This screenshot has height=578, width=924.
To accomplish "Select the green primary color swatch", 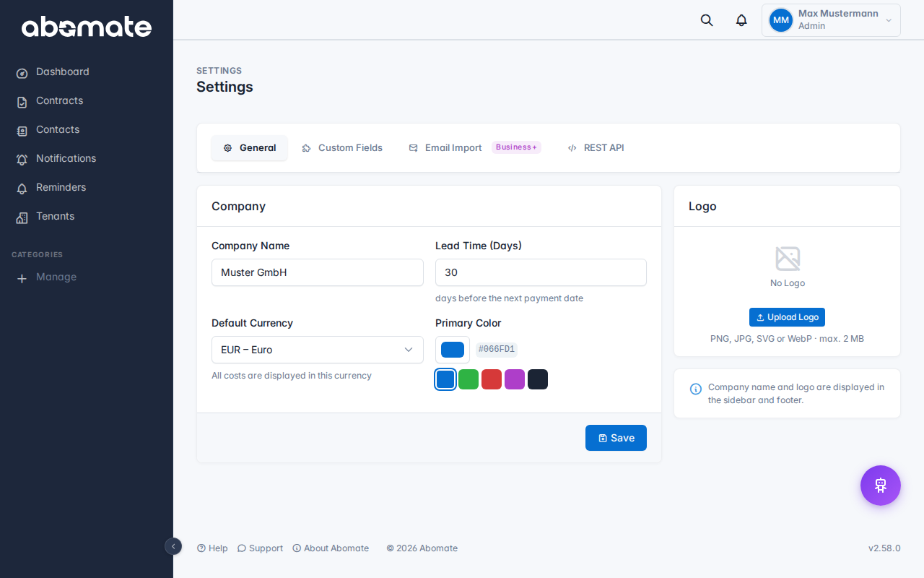I will coord(468,379).
